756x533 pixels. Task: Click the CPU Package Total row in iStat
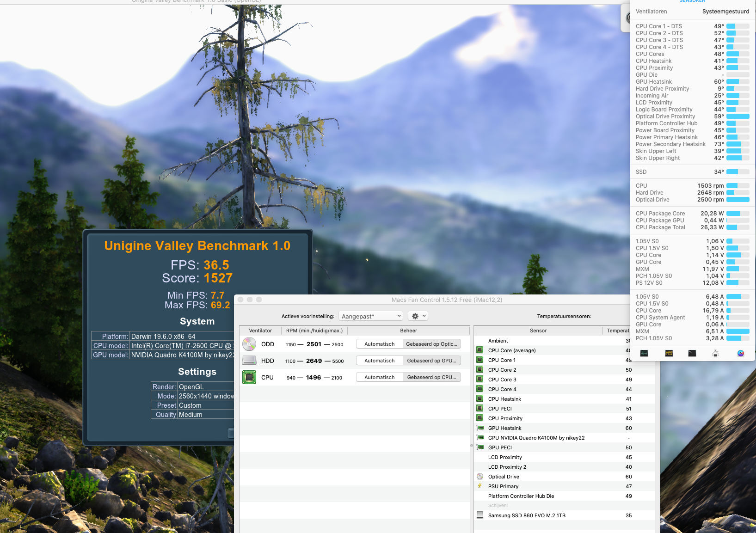(x=693, y=227)
